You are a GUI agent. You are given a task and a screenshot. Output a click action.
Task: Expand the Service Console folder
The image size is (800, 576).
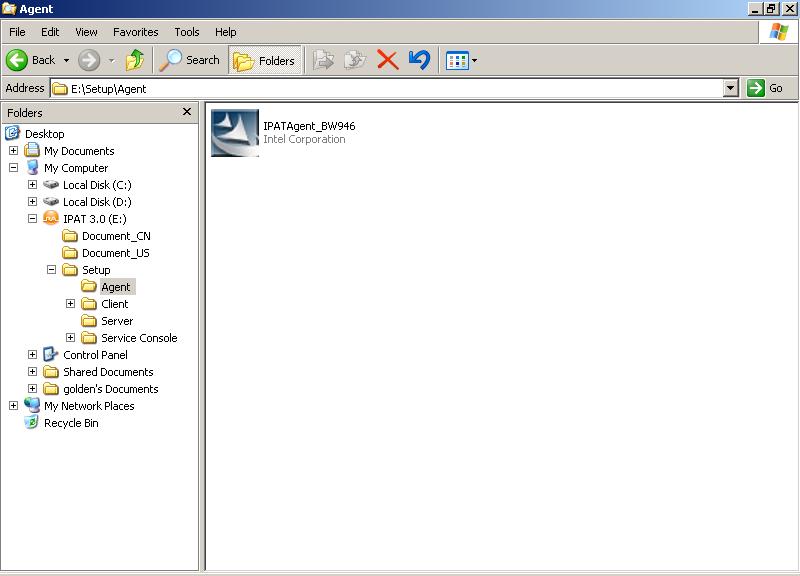click(x=71, y=338)
